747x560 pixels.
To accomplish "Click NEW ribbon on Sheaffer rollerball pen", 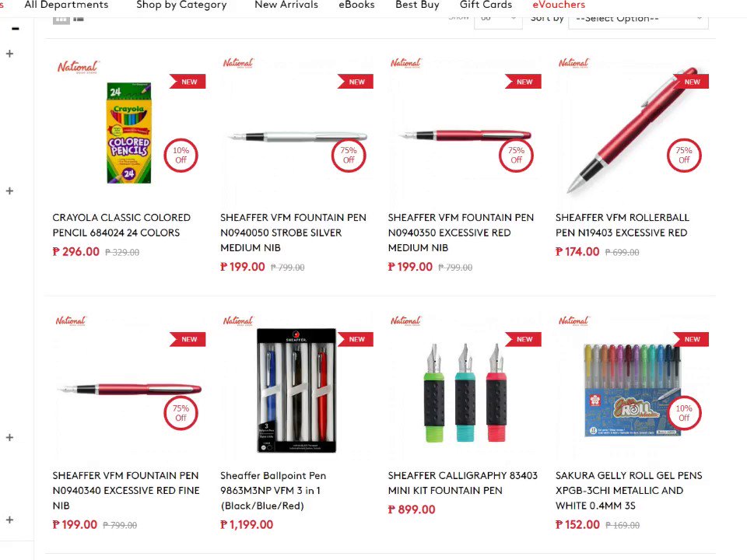I will coord(690,82).
